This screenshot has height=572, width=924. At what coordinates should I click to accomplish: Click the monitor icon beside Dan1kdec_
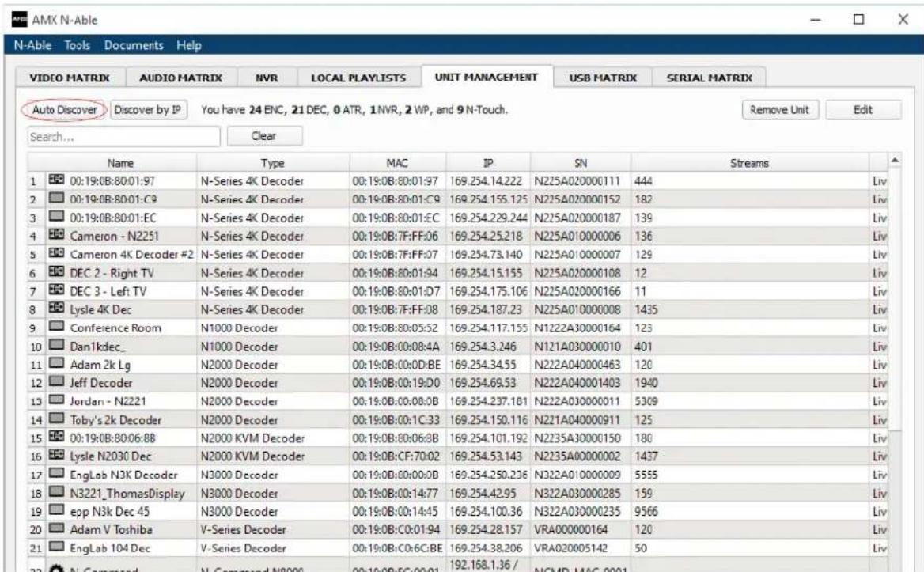pos(57,345)
